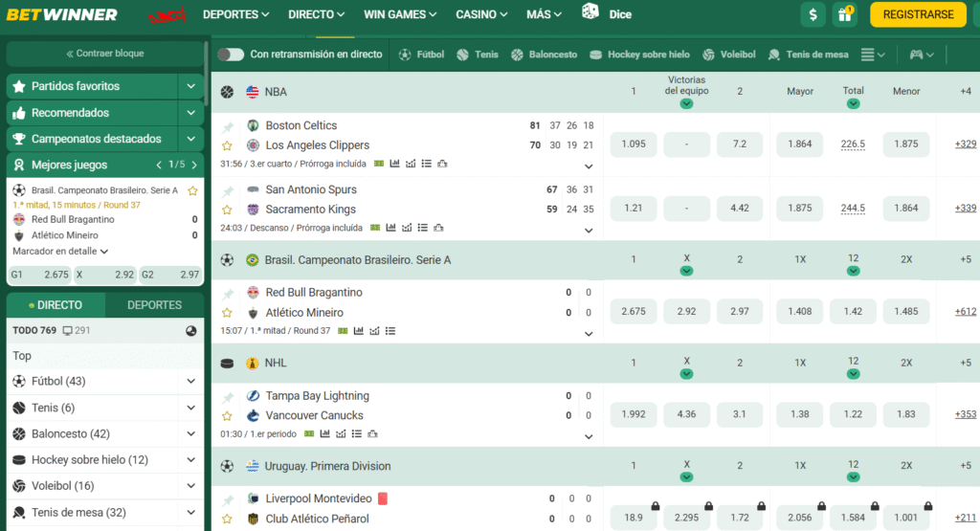Switch to the DEPORTES sidebar tab

pos(154,305)
